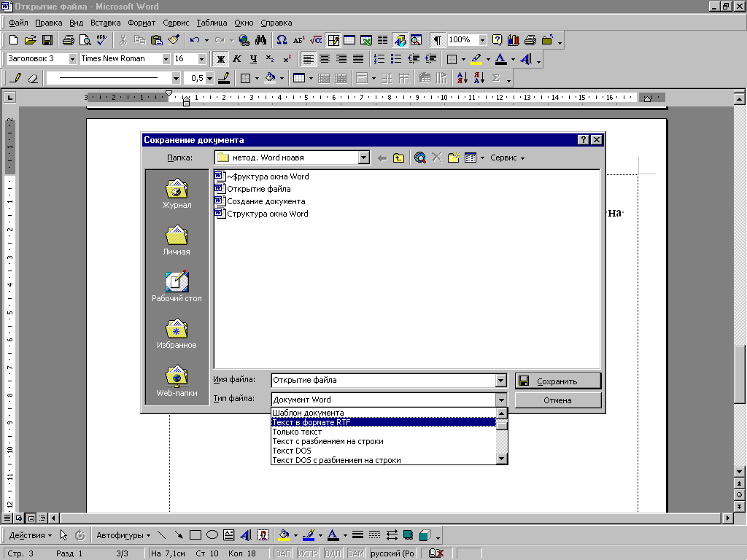
Task: Click Search the Web icon in dialog
Action: pyautogui.click(x=419, y=157)
